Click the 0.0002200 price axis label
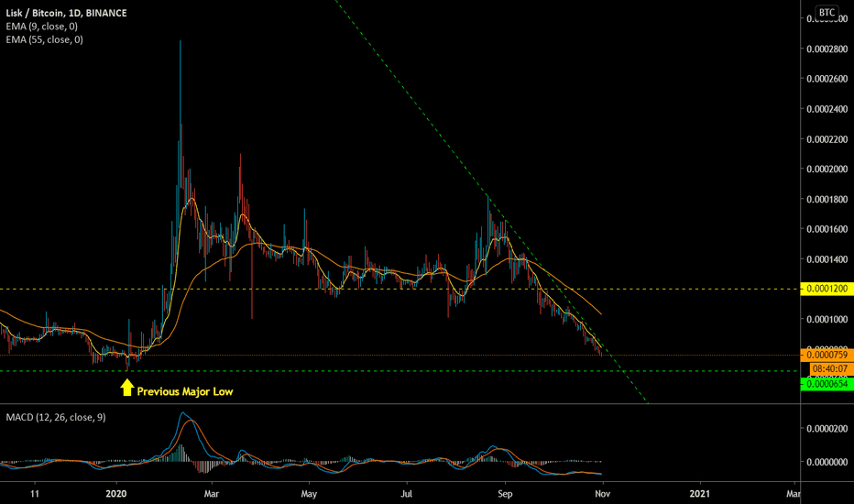 point(827,139)
